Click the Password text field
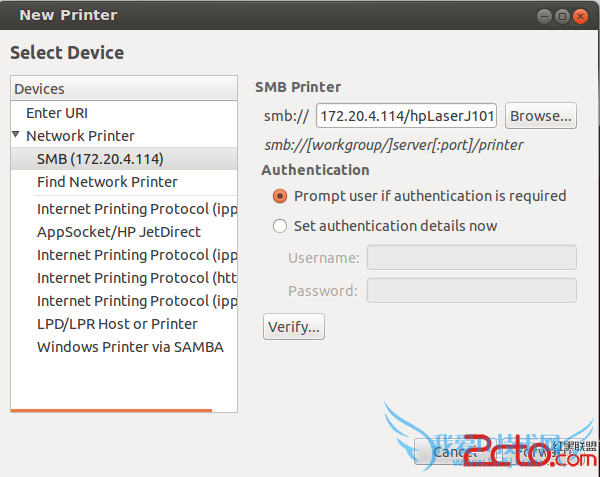The width and height of the screenshot is (600, 477). (x=471, y=291)
